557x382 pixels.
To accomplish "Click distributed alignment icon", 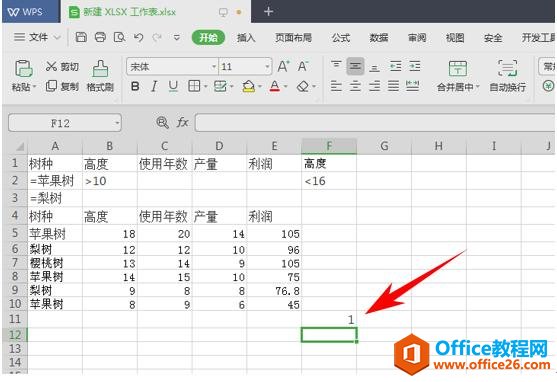I will (412, 86).
